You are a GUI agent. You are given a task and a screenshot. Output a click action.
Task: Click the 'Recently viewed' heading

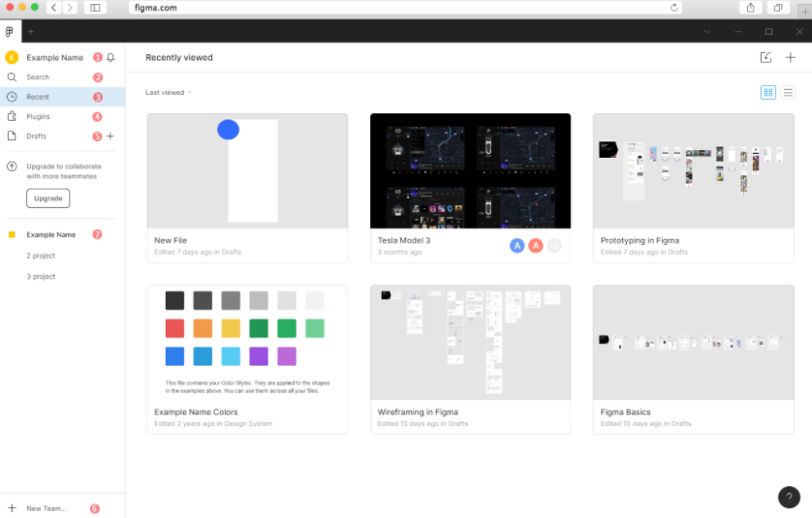(x=179, y=57)
